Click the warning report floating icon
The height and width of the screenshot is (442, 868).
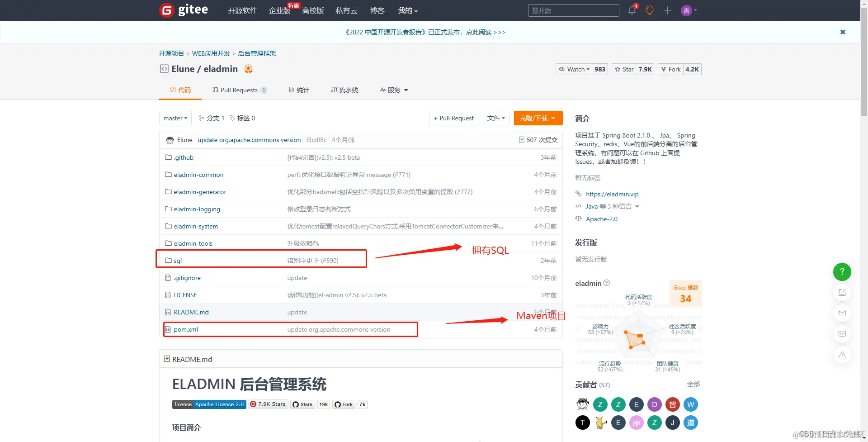coord(842,355)
